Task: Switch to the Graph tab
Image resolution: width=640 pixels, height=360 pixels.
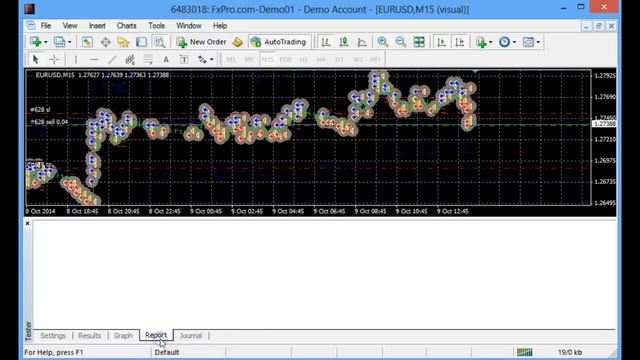Action: [x=123, y=336]
